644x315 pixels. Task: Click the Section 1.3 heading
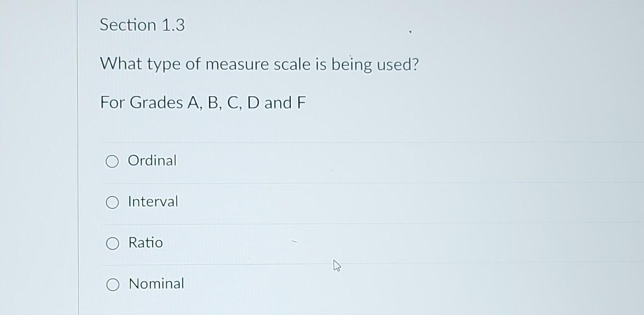pyautogui.click(x=142, y=25)
